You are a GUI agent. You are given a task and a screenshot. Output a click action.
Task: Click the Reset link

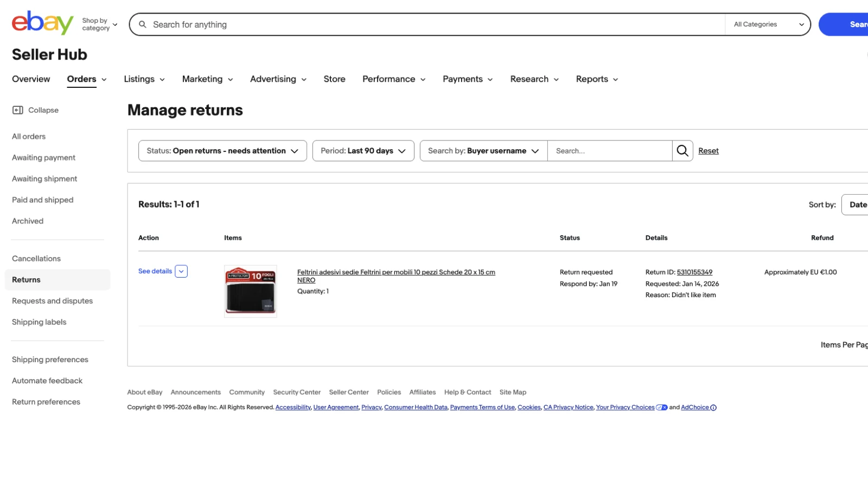pos(708,151)
